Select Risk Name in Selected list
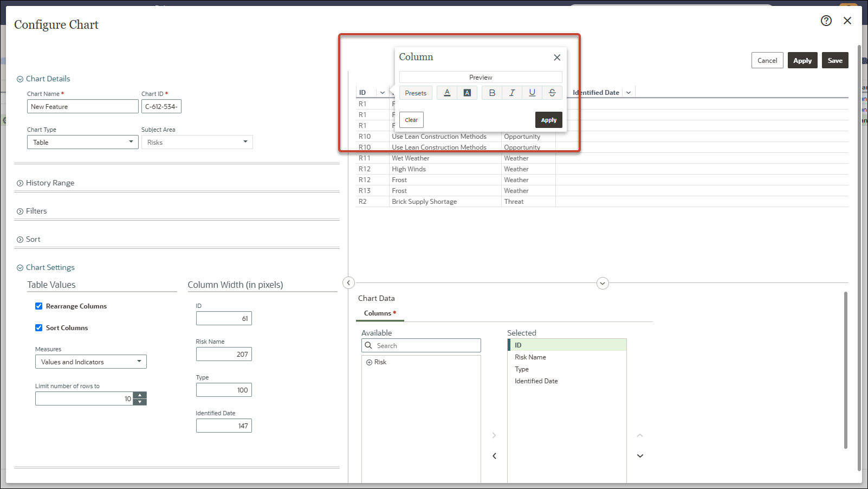The image size is (868, 489). (567, 357)
